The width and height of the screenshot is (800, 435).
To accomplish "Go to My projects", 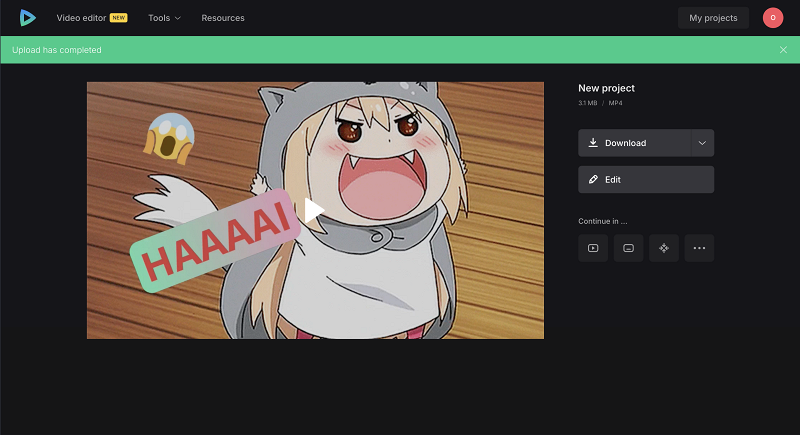I will (713, 18).
